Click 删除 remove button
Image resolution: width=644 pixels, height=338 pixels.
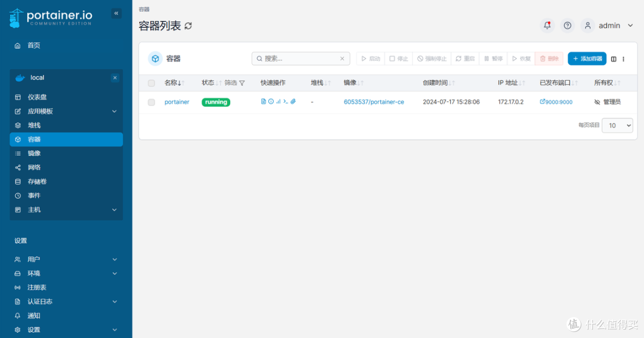[x=549, y=59]
